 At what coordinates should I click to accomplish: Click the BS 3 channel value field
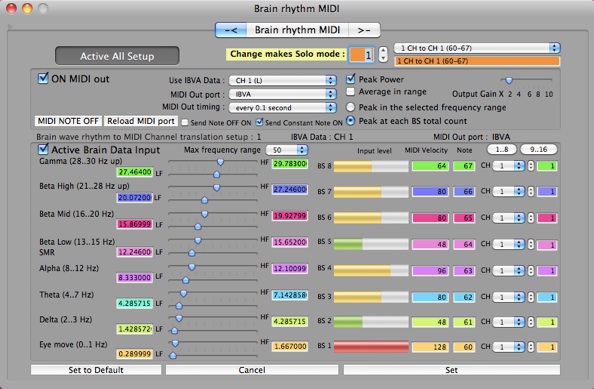547,297
